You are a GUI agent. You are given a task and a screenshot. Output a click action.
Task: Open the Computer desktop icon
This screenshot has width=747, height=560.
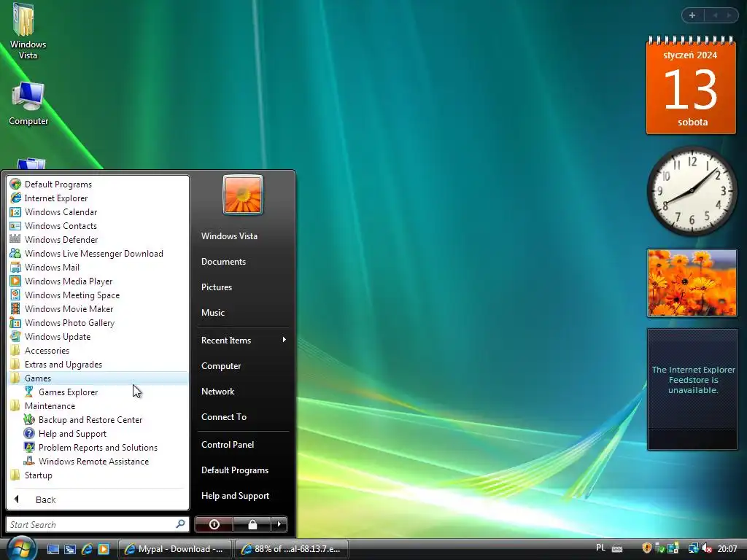[28, 103]
